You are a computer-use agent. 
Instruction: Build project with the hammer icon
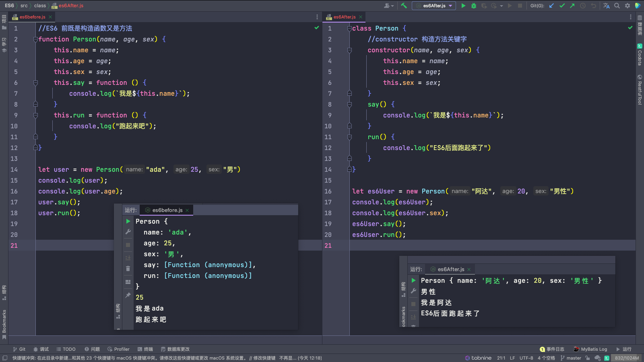pos(404,6)
